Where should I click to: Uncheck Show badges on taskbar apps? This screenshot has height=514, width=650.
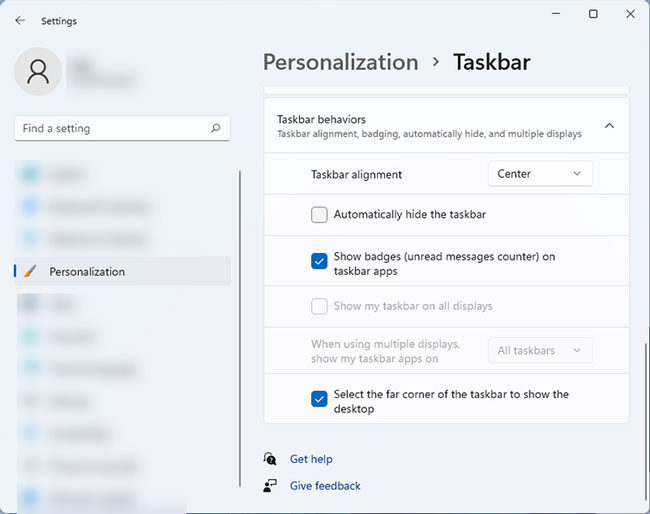319,262
